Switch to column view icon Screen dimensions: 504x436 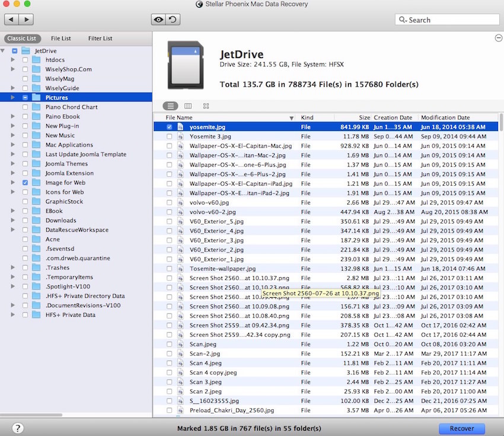click(x=188, y=106)
